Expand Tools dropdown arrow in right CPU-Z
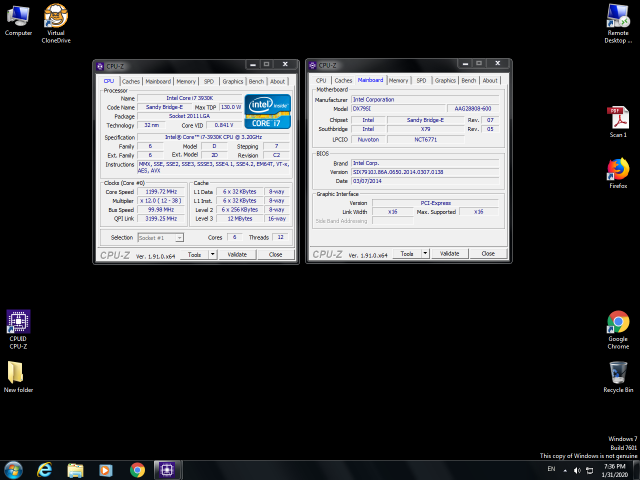640x480 pixels. [425, 253]
